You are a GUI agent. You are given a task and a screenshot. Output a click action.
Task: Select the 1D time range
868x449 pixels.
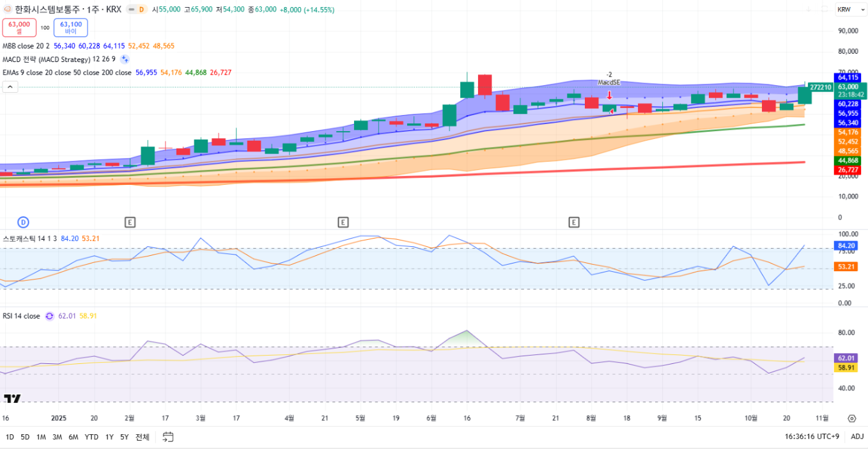point(10,437)
